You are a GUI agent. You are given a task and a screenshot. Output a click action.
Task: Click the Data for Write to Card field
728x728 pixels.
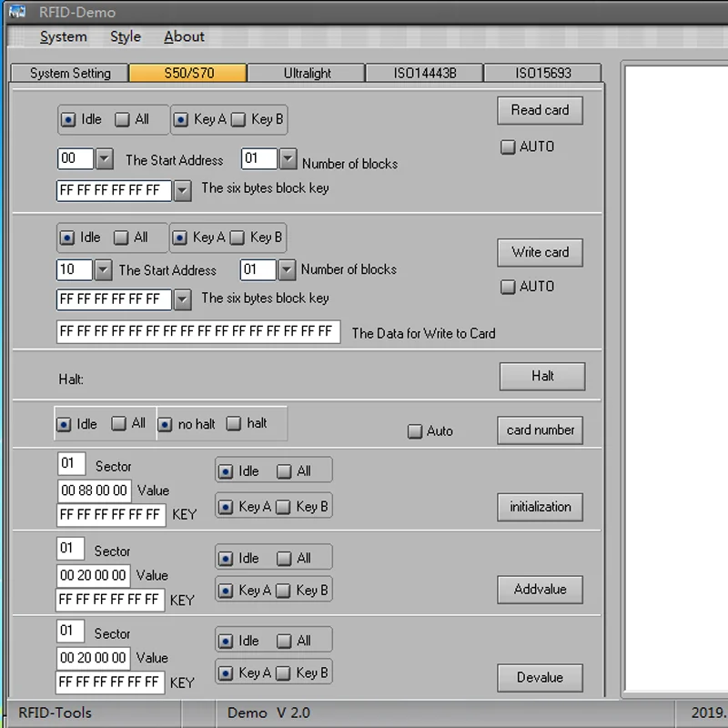(198, 331)
